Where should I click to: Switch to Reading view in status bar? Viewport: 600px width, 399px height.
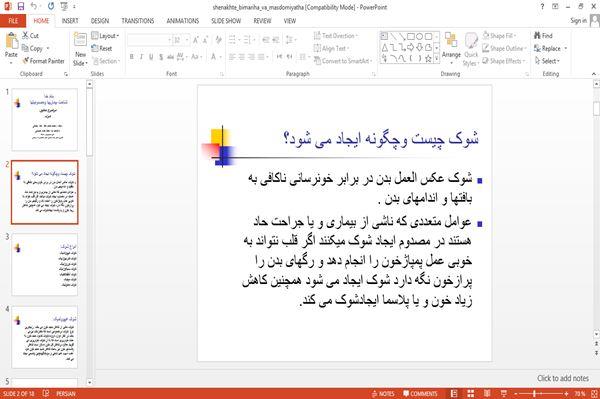coord(487,393)
